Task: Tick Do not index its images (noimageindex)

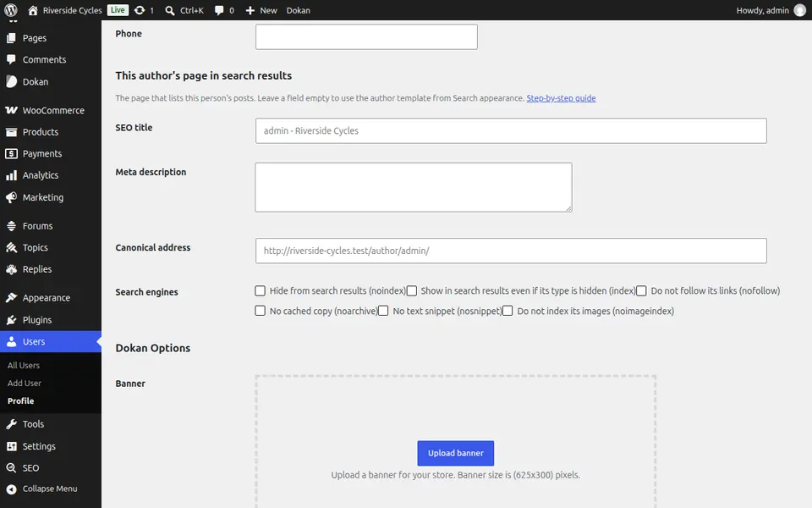Action: pyautogui.click(x=507, y=311)
